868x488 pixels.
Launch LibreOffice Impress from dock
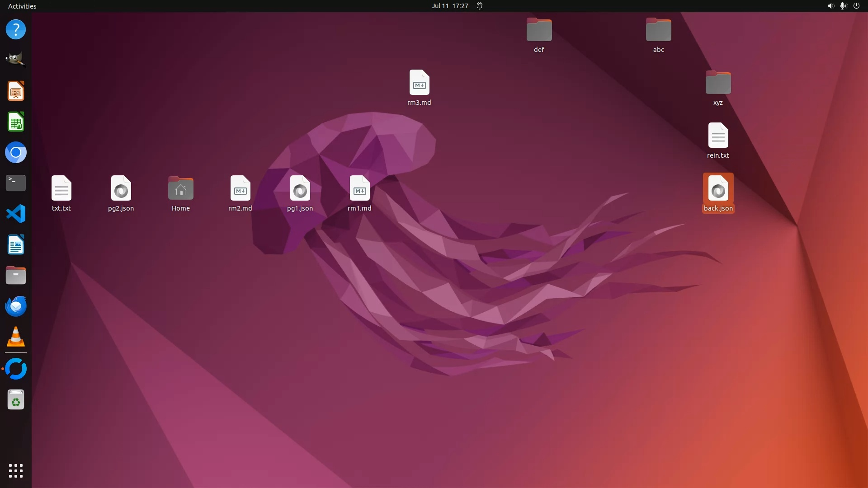click(x=15, y=91)
